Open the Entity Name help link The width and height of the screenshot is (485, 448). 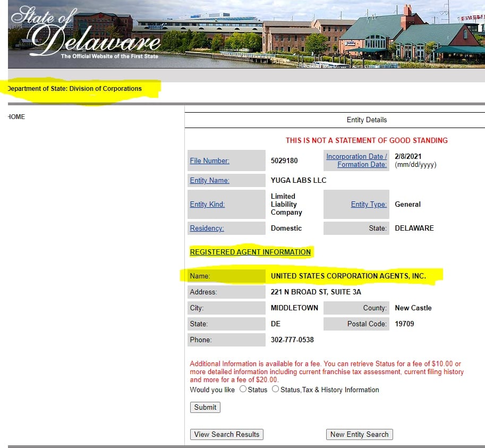(209, 180)
